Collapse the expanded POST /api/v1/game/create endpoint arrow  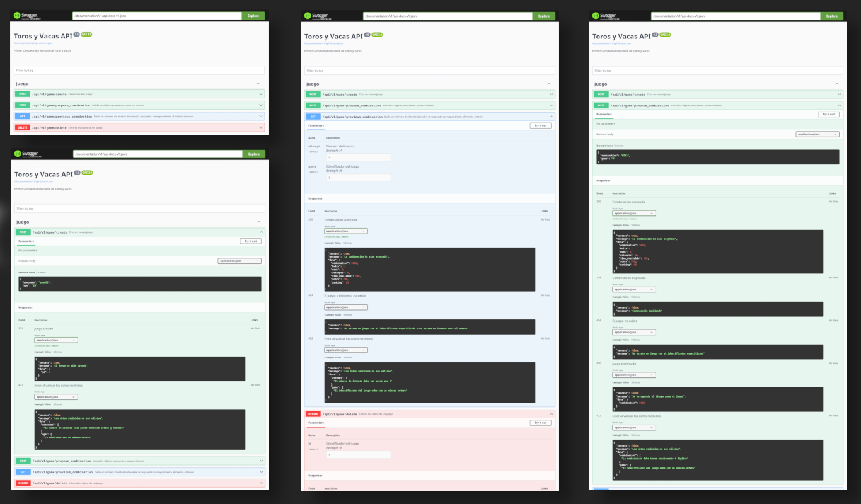click(261, 232)
